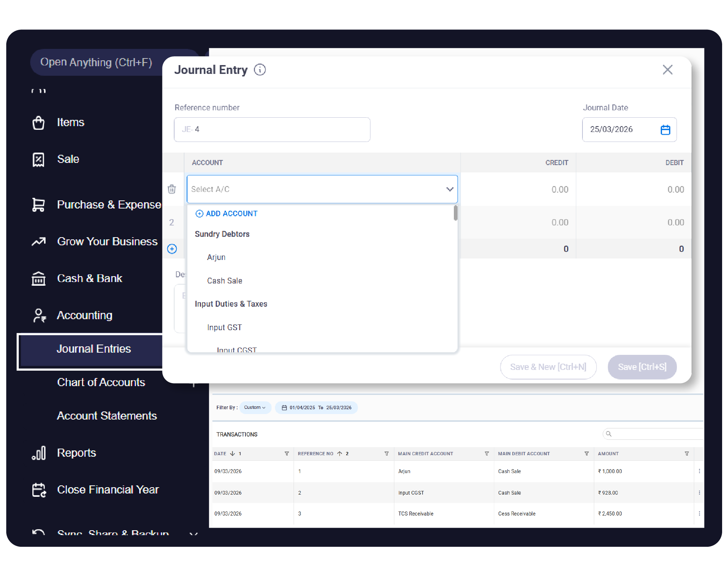Image resolution: width=728 pixels, height=574 pixels.
Task: Click the Reports bar chart icon
Action: pos(38,453)
